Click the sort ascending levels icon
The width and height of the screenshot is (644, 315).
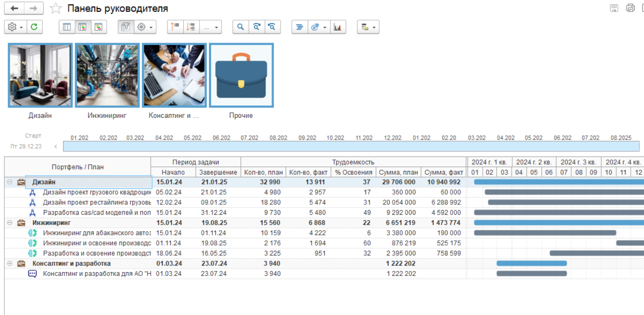(175, 27)
